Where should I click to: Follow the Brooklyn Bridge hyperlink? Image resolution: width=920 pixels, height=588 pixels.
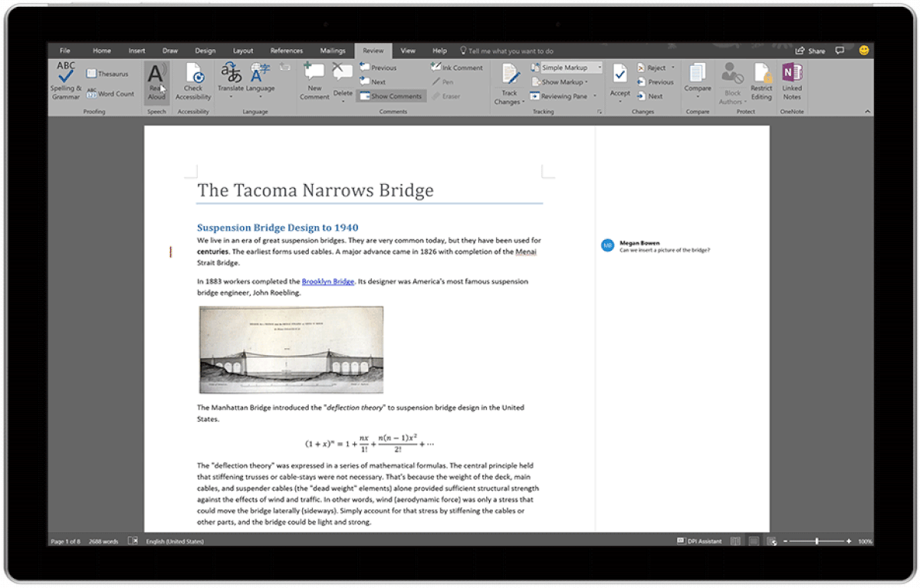point(327,281)
